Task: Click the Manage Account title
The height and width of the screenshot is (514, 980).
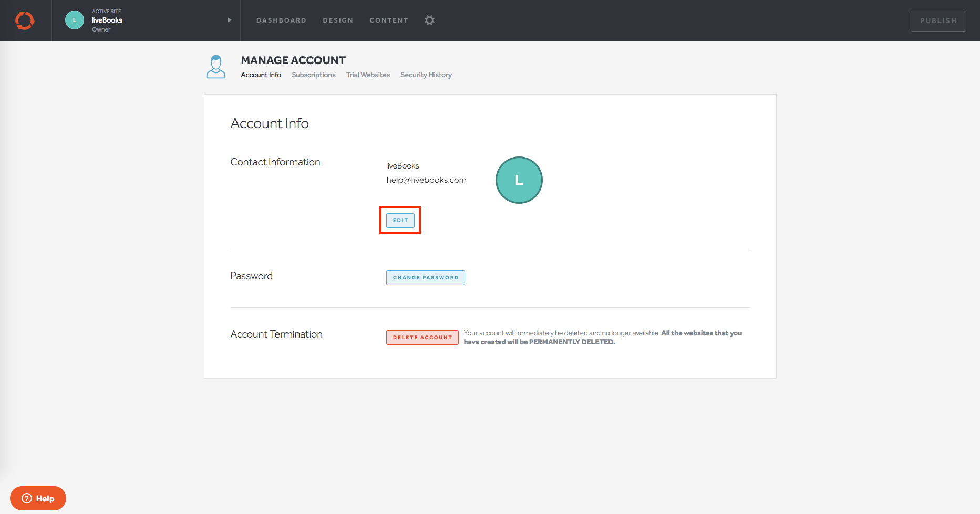Action: tap(293, 60)
